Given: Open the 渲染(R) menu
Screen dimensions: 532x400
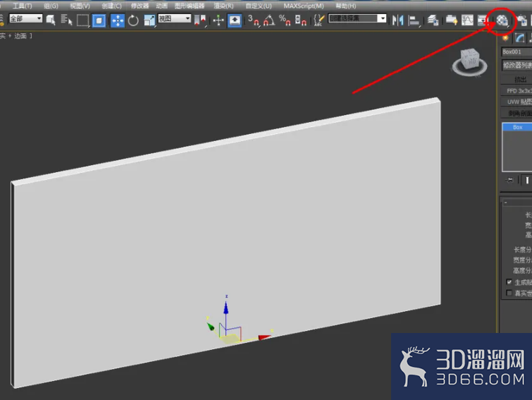Looking at the screenshot, I should click(x=223, y=6).
